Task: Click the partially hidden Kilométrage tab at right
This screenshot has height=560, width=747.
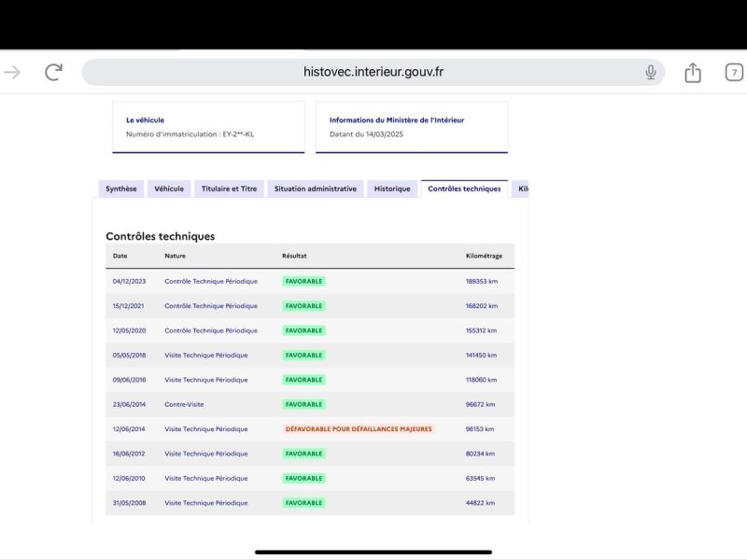Action: click(x=521, y=189)
